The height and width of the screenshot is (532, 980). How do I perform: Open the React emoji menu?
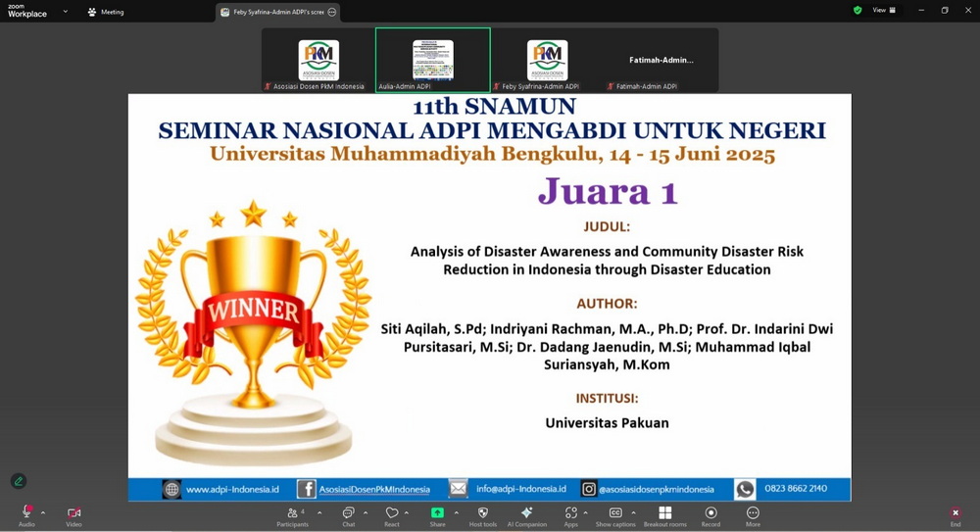(x=392, y=515)
